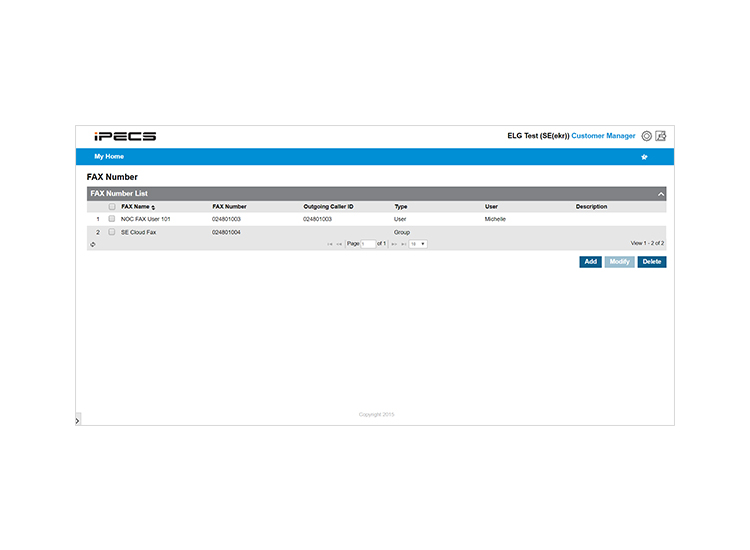
Task: Check the SE Cloud Fax row
Action: pos(112,232)
